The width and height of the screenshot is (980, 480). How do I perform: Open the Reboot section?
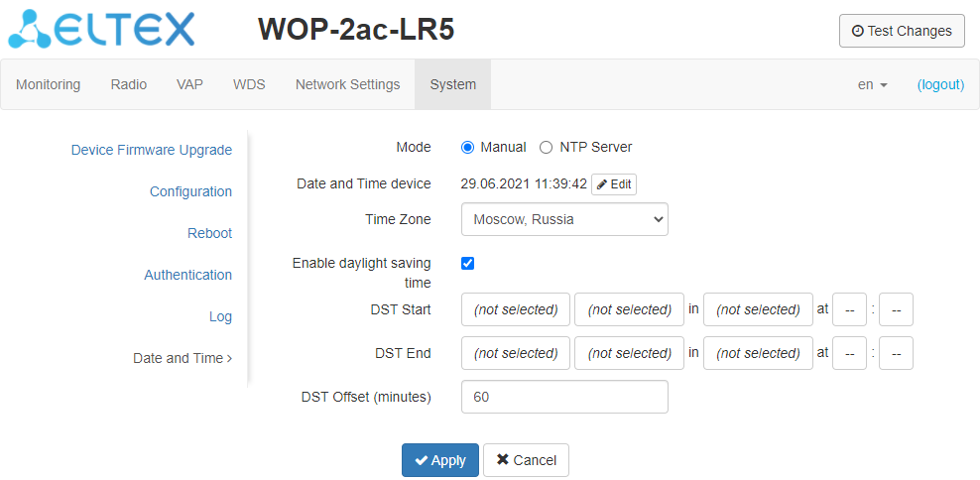209,233
